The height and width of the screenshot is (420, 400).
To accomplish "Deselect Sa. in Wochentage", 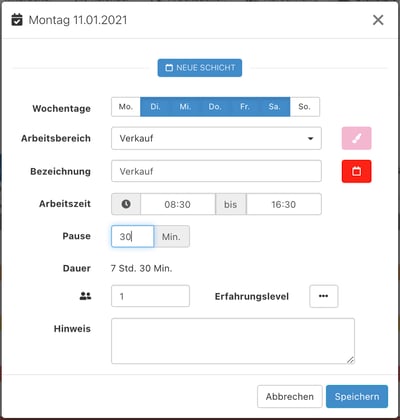I will click(x=275, y=107).
